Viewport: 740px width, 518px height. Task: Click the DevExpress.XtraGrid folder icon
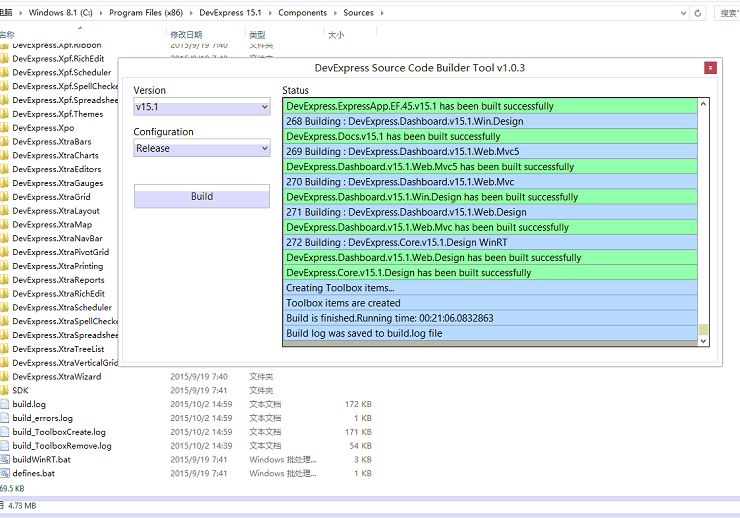coord(5,197)
